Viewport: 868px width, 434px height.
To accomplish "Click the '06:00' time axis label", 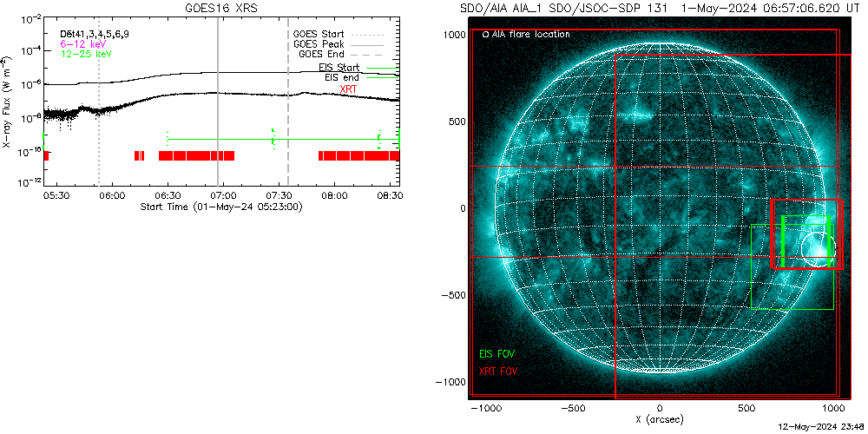I will click(112, 196).
